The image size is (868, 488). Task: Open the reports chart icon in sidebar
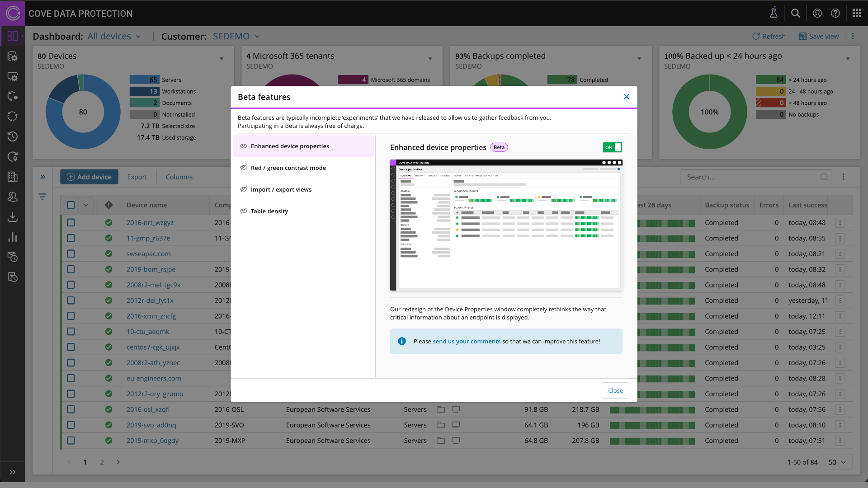[13, 237]
